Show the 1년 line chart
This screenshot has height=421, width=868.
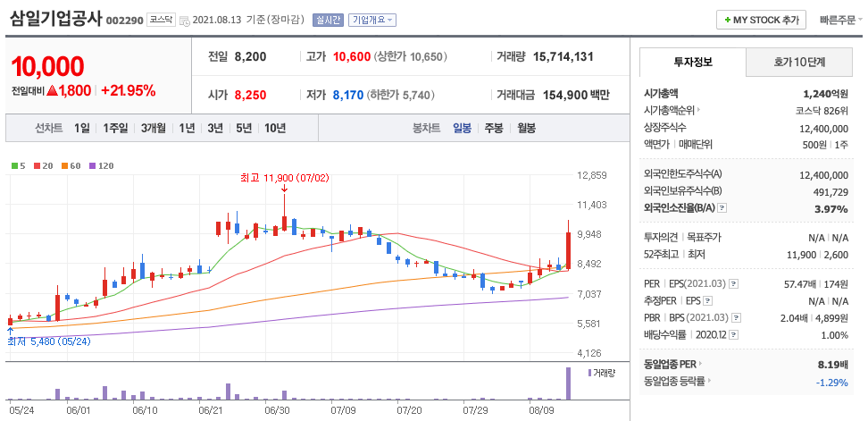click(x=187, y=129)
